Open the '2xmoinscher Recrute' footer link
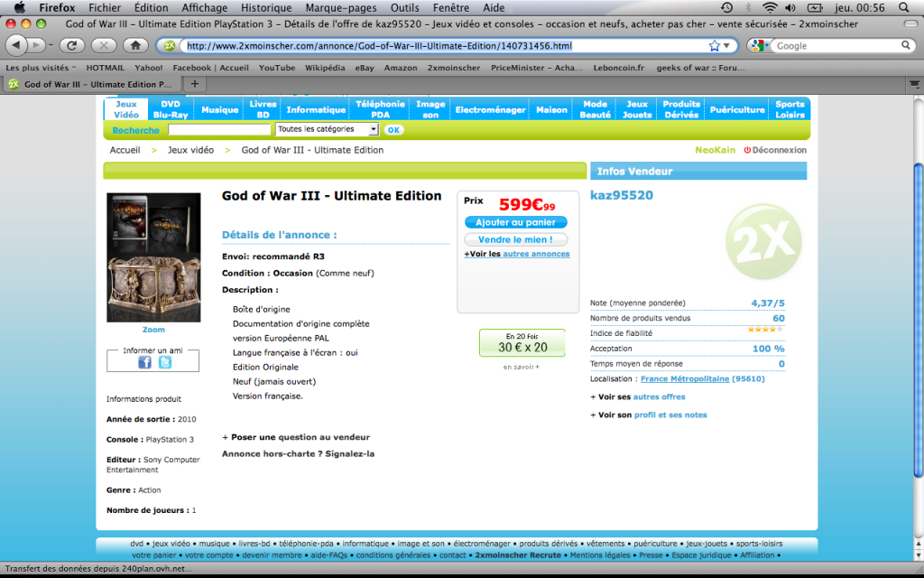The width and height of the screenshot is (924, 578). pyautogui.click(x=518, y=555)
